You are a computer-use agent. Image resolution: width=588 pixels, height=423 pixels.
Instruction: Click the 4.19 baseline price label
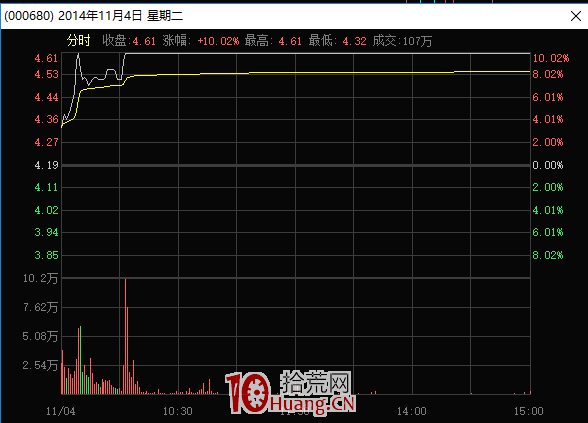click(x=46, y=165)
